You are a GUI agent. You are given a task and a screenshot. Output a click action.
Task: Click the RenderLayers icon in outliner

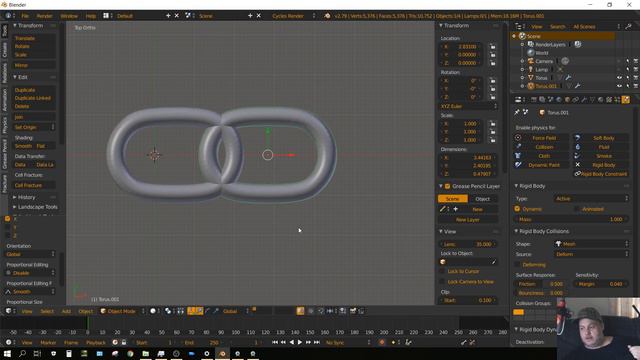pyautogui.click(x=531, y=44)
